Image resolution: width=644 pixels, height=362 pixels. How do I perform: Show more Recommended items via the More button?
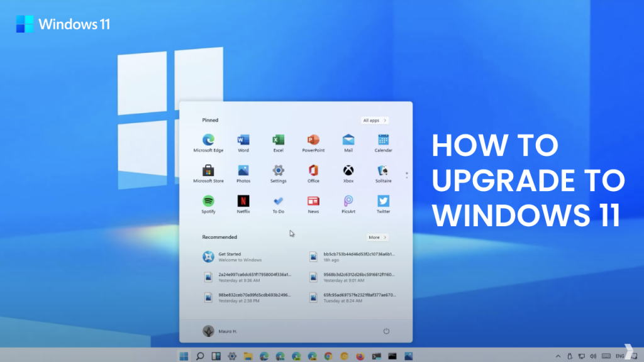(377, 237)
